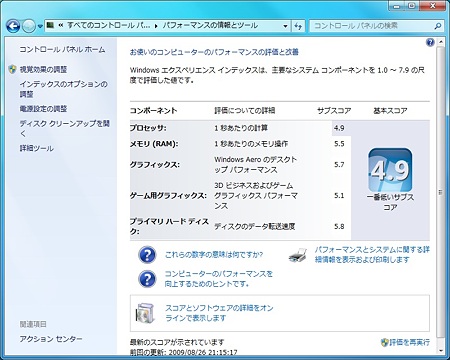Click the question icon beside これらの数字の意味は何ですか?
Screen dimensions: 450x360
coord(147,255)
